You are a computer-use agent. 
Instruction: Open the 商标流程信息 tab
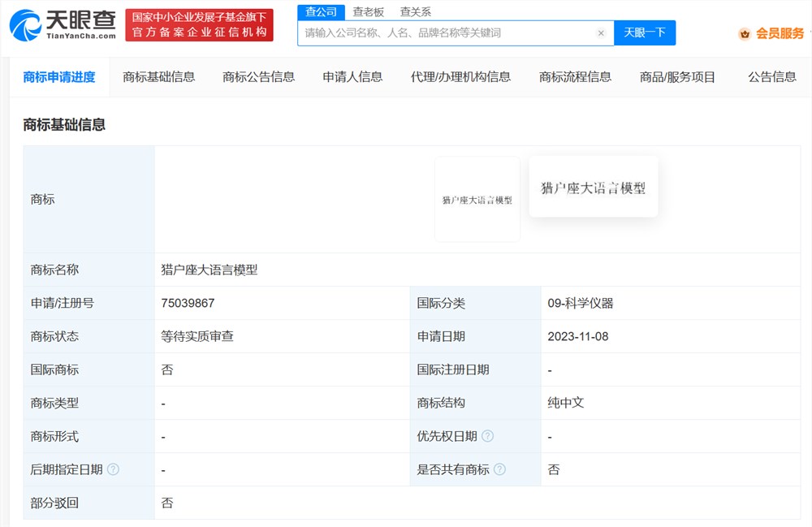pyautogui.click(x=575, y=77)
